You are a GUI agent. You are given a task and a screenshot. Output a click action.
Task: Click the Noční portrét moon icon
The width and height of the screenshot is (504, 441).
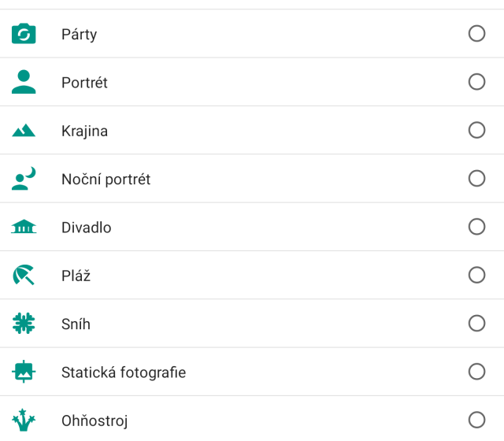click(x=24, y=179)
